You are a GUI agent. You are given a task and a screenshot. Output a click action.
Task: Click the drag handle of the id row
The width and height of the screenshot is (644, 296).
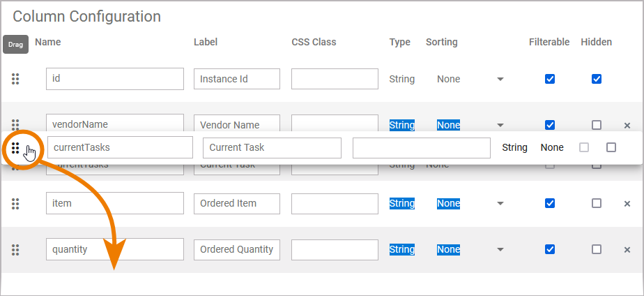(x=15, y=79)
